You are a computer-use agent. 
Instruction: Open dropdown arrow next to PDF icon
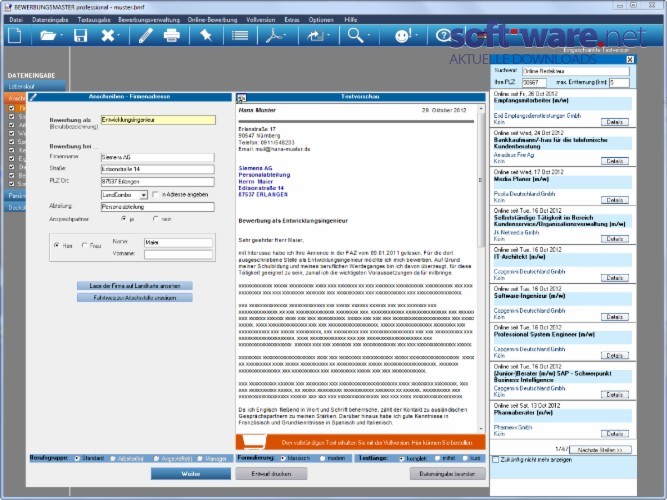(x=285, y=35)
